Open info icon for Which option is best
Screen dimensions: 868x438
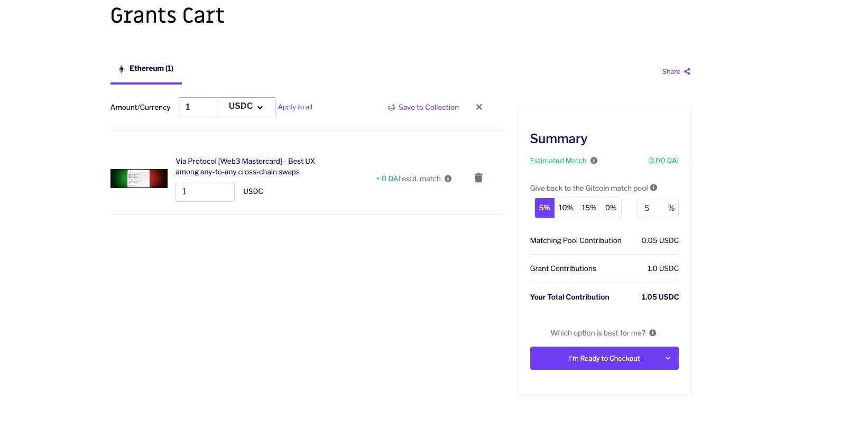[x=653, y=333]
